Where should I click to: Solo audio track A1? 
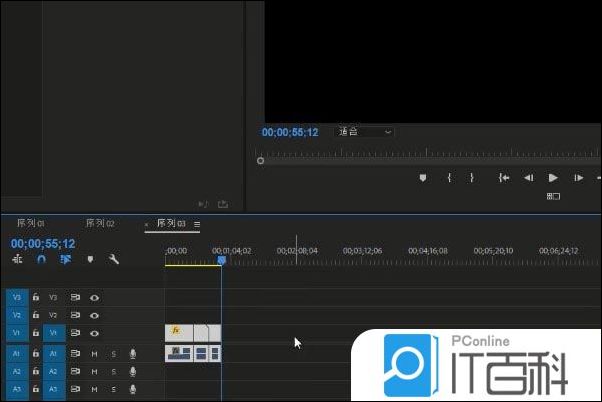coord(114,354)
